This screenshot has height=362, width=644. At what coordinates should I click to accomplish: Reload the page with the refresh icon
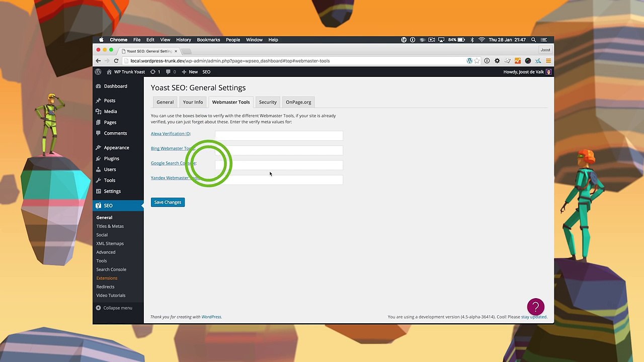click(x=116, y=61)
